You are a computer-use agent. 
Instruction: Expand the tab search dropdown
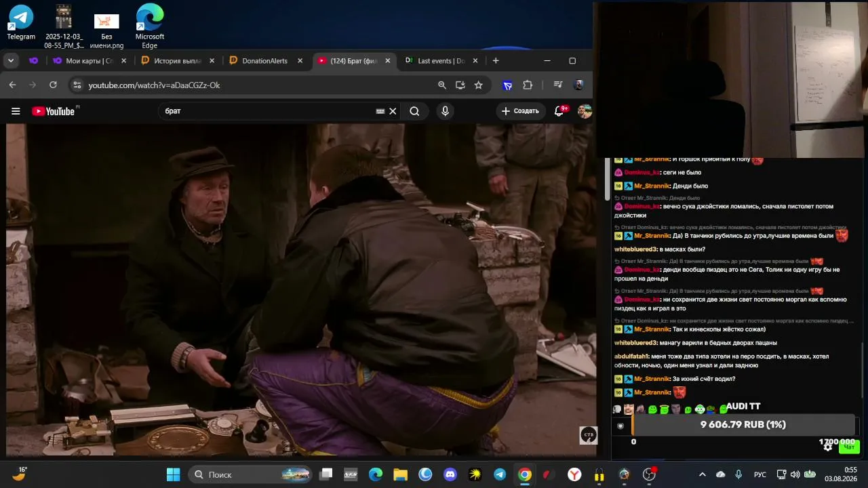point(11,60)
